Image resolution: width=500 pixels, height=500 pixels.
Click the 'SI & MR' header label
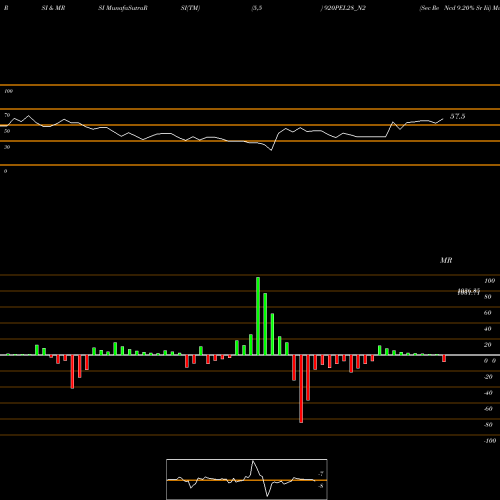tap(53, 8)
